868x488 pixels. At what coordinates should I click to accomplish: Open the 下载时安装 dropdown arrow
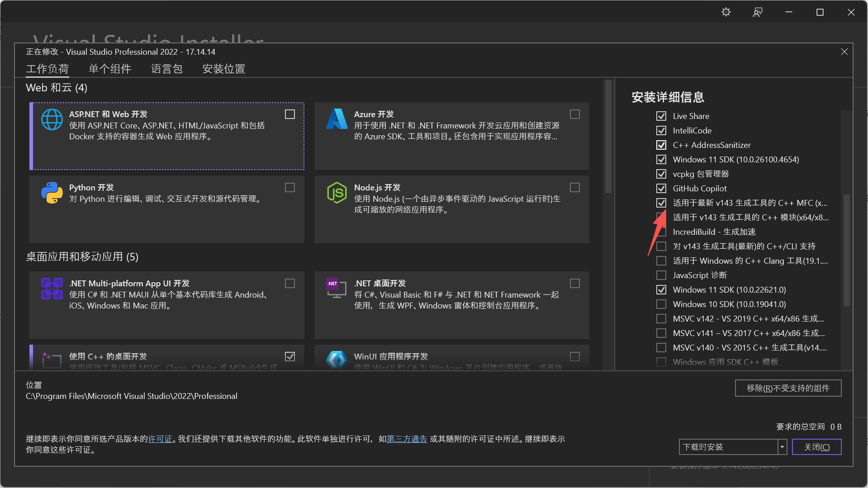[x=783, y=447]
